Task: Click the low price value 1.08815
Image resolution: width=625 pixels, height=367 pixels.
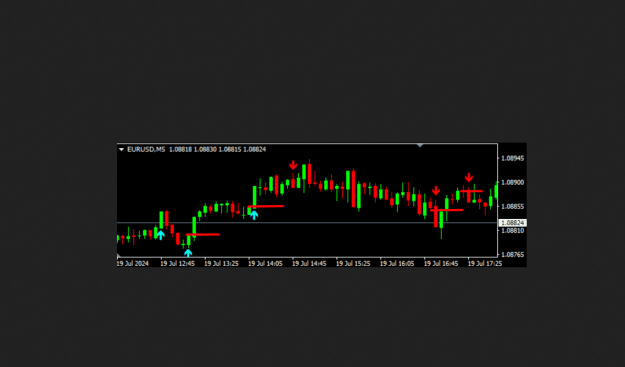Action: click(230, 149)
